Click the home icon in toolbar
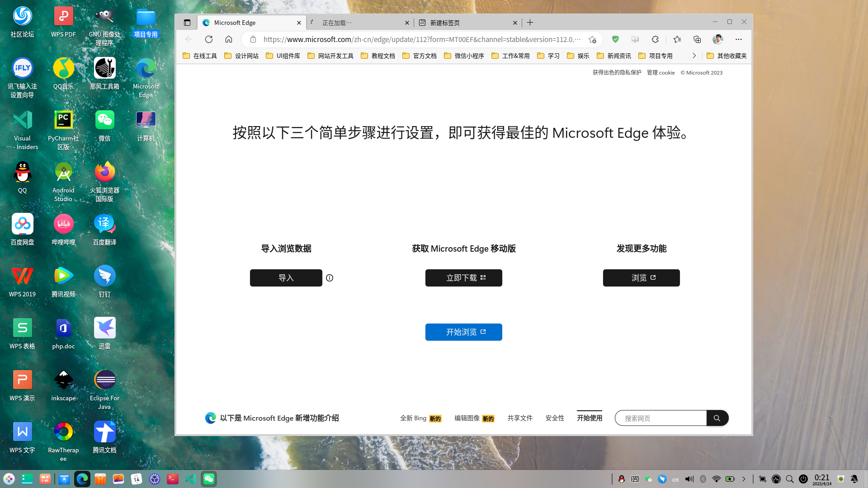 [x=229, y=39]
